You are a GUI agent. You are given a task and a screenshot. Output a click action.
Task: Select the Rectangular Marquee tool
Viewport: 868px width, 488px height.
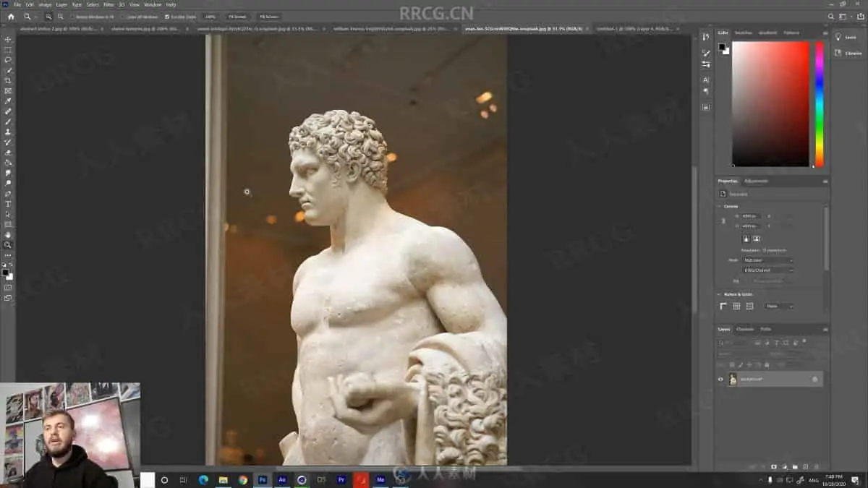tap(8, 50)
